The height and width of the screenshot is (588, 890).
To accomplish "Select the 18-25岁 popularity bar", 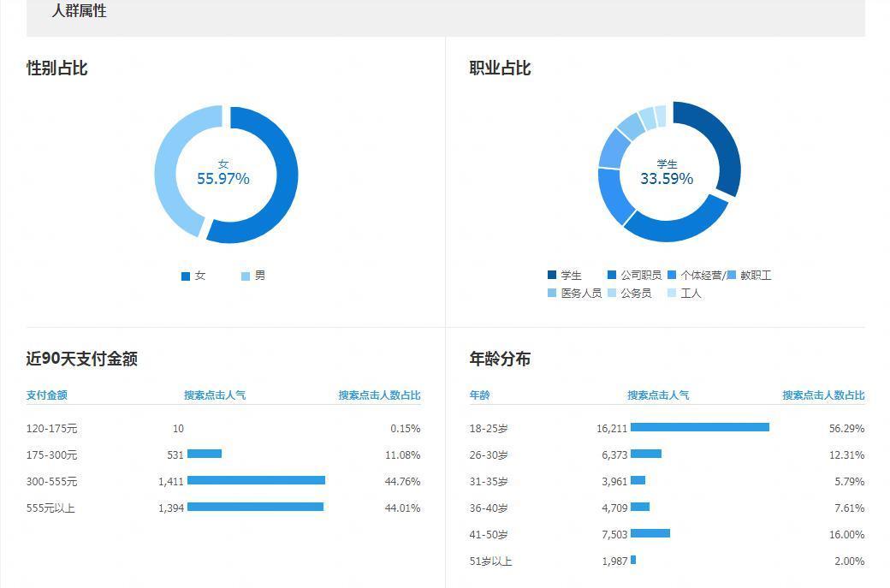I will 699,428.
